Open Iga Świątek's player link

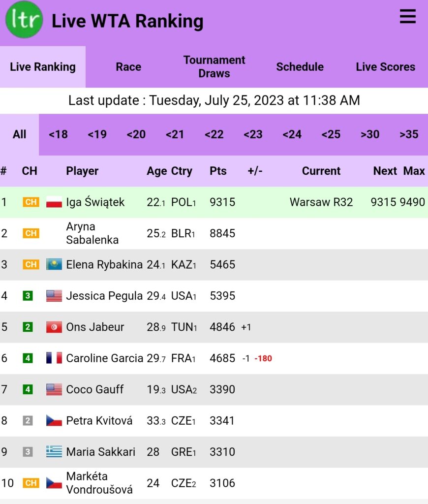click(x=95, y=202)
